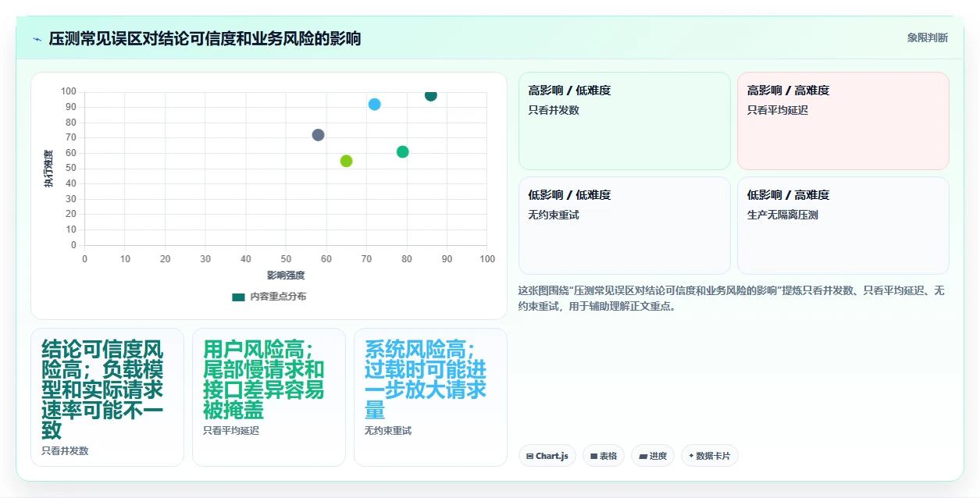Click the 压测常见误区 page title
The width and height of the screenshot is (980, 498).
point(205,38)
